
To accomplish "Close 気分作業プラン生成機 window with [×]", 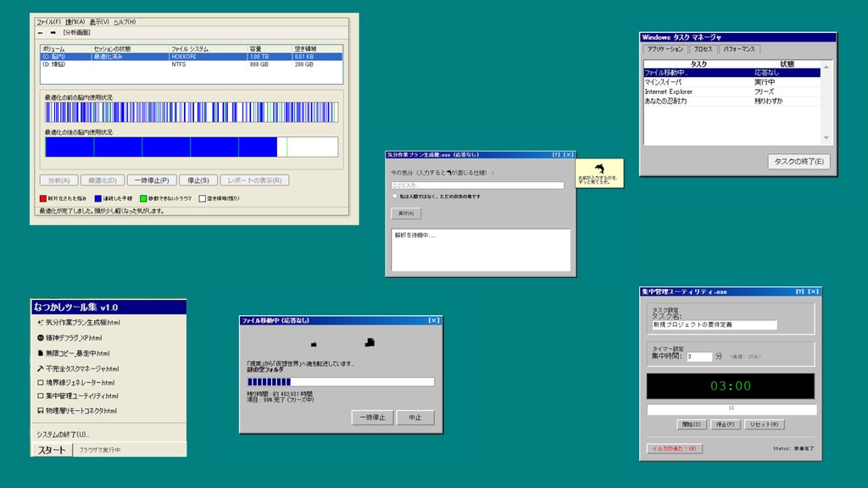I will (x=569, y=155).
